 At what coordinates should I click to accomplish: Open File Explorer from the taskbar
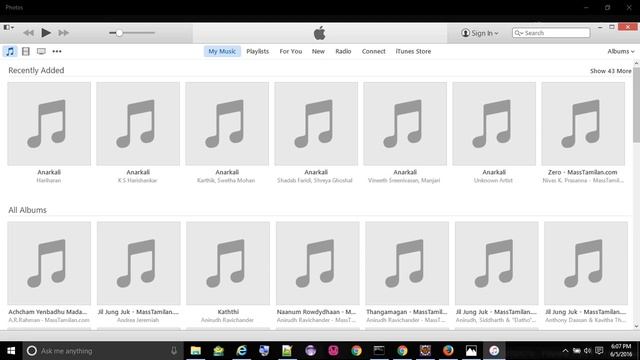click(x=196, y=351)
